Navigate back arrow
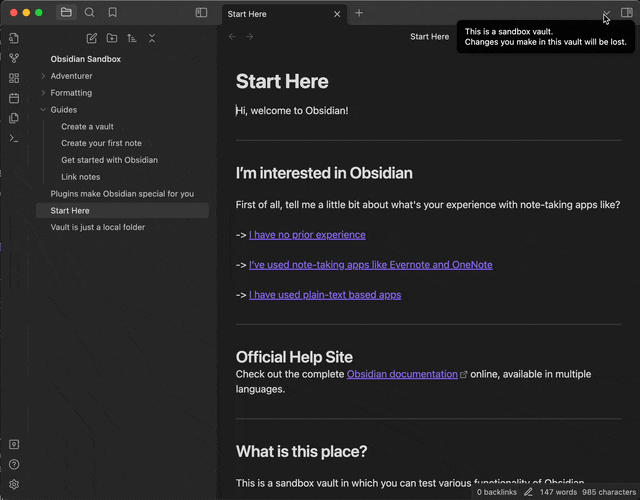 (x=232, y=37)
